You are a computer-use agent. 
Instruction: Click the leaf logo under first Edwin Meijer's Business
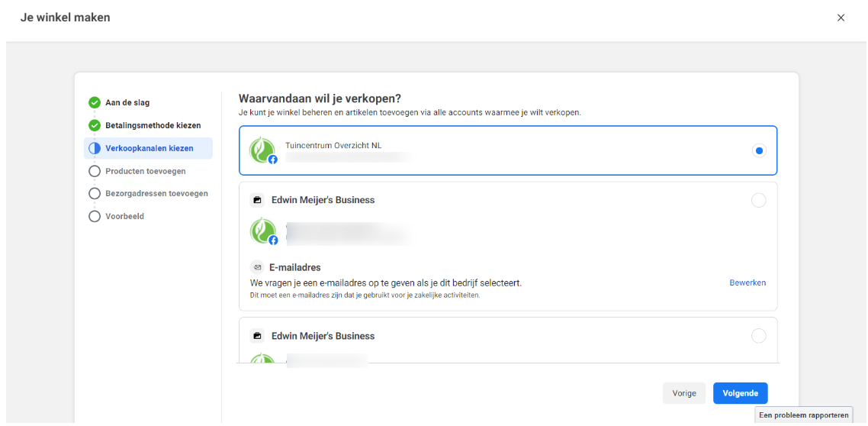(264, 231)
